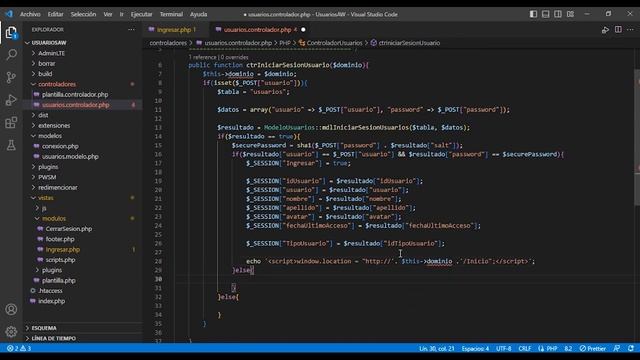Open the Archivo menu

(30, 14)
